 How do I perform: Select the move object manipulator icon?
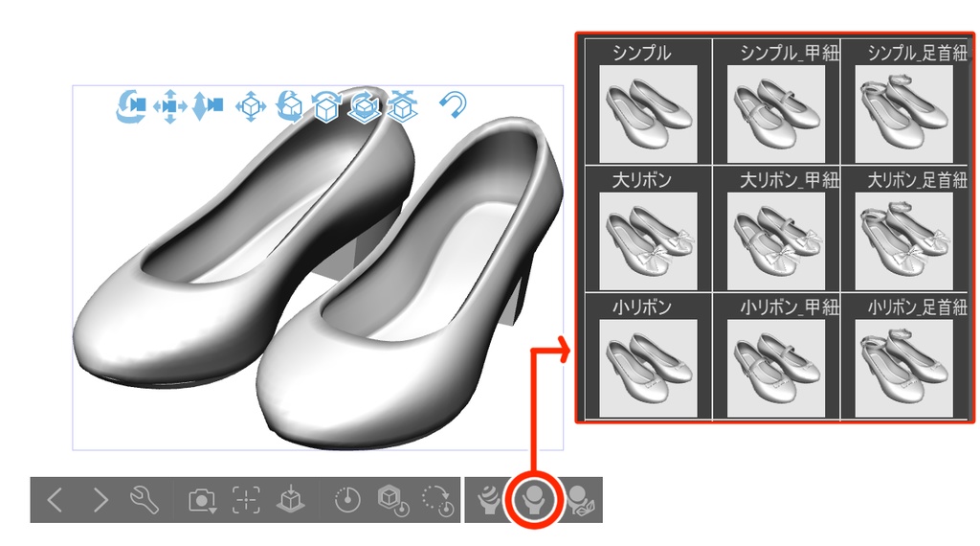251,106
